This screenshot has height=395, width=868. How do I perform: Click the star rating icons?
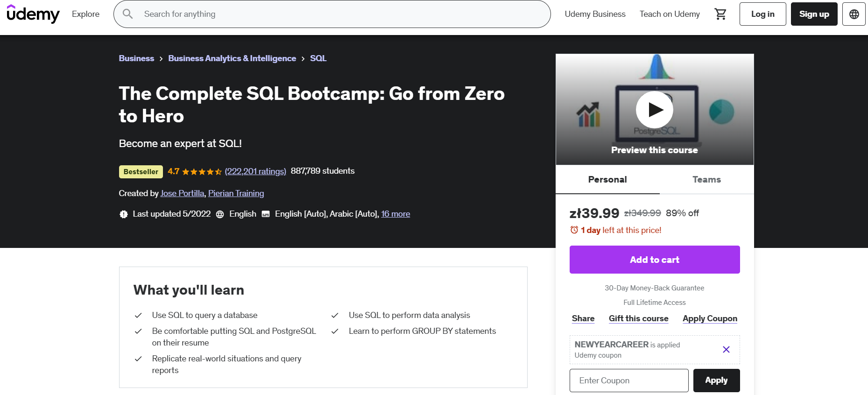pyautogui.click(x=202, y=172)
